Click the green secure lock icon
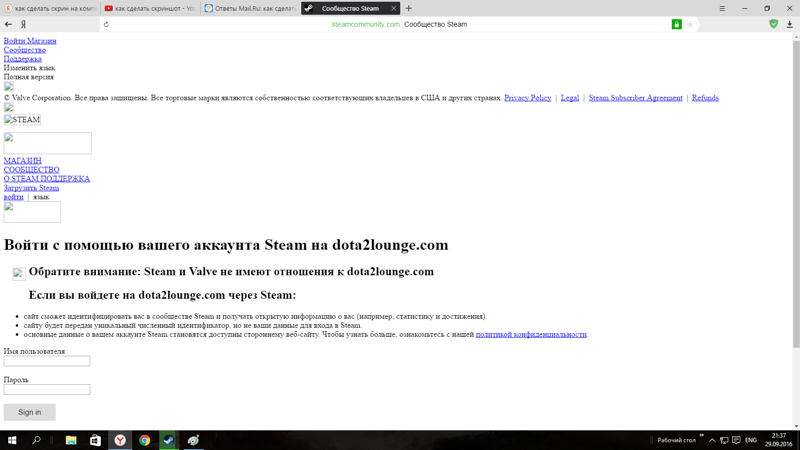 click(x=677, y=24)
